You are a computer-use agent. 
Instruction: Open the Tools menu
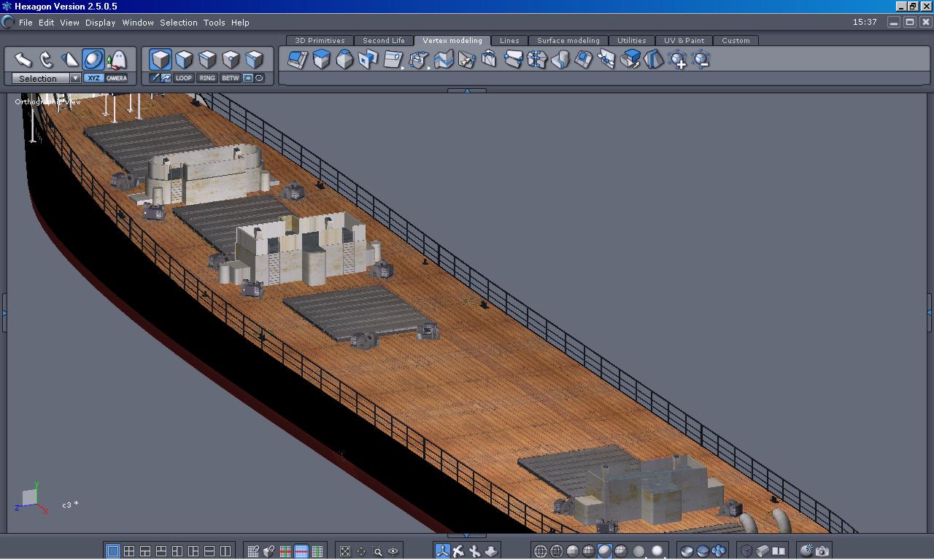pyautogui.click(x=214, y=23)
